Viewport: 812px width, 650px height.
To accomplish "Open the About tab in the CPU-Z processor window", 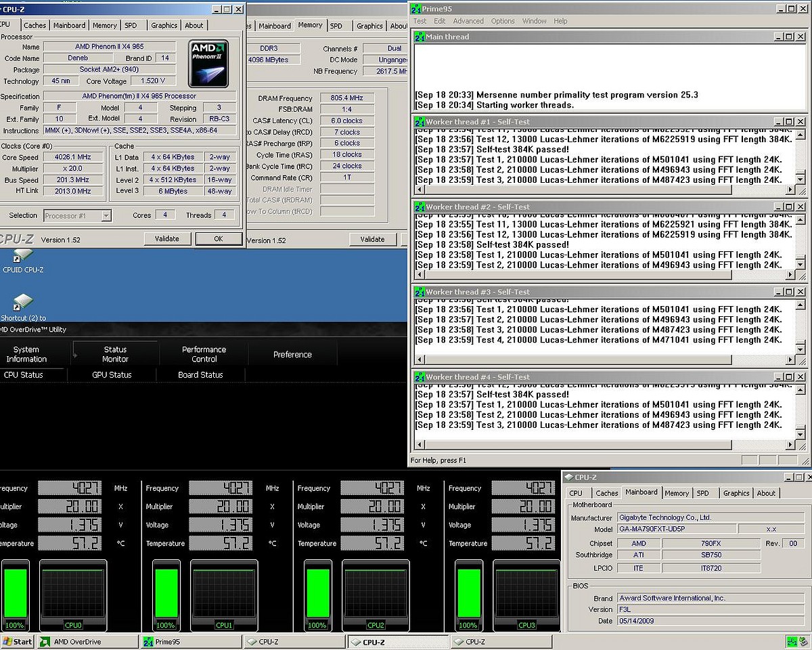I will 194,26.
